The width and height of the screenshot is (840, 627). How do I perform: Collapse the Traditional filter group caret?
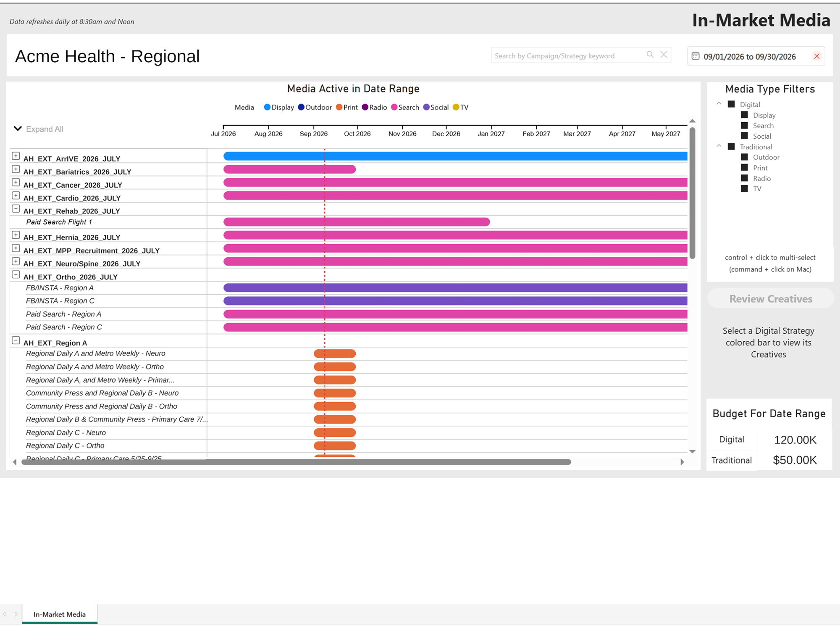point(719,146)
